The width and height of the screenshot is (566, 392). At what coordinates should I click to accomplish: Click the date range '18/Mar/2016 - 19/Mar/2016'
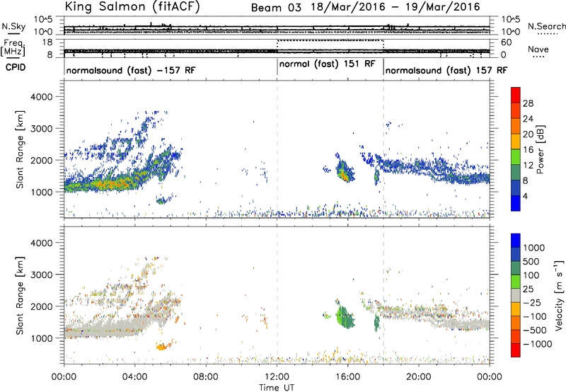(x=395, y=7)
